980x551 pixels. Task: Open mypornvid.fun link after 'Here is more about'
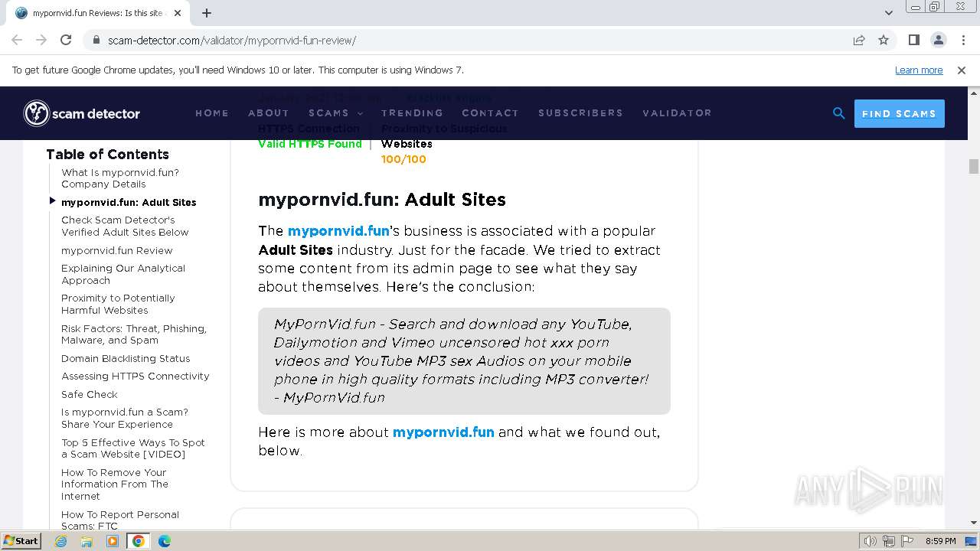(443, 432)
